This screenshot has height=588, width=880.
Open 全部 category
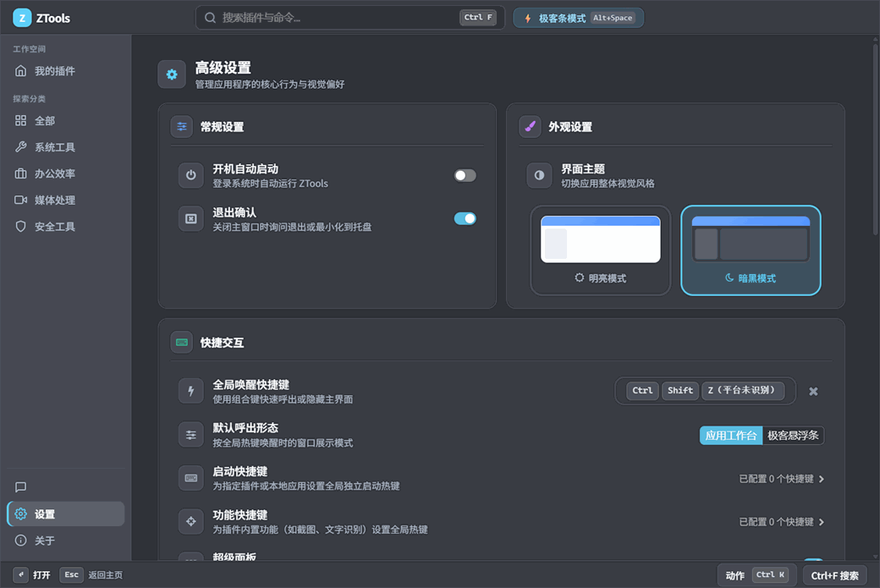point(66,121)
